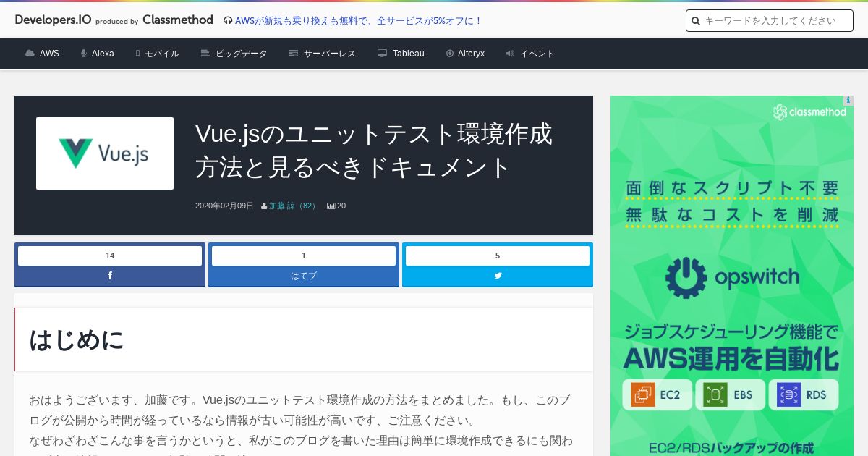This screenshot has height=456, width=868.
Task: Open the AWS category menu
Action: [49, 54]
